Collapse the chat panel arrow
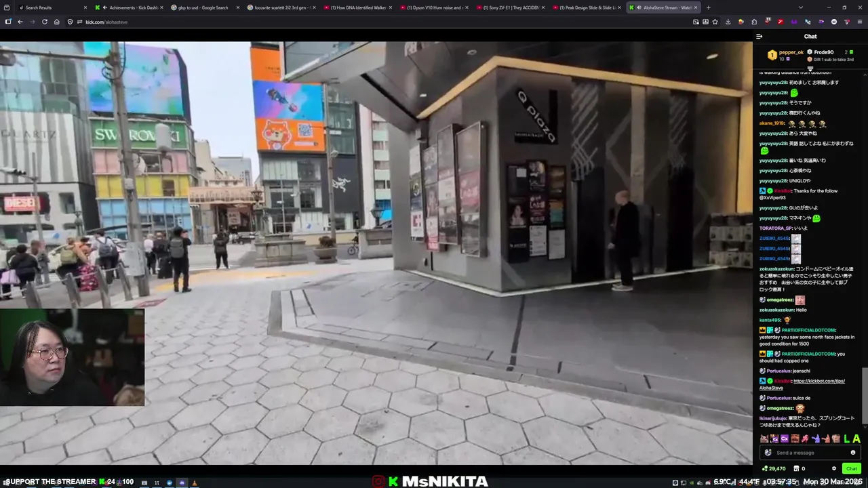Viewport: 868px width, 488px height. (759, 37)
